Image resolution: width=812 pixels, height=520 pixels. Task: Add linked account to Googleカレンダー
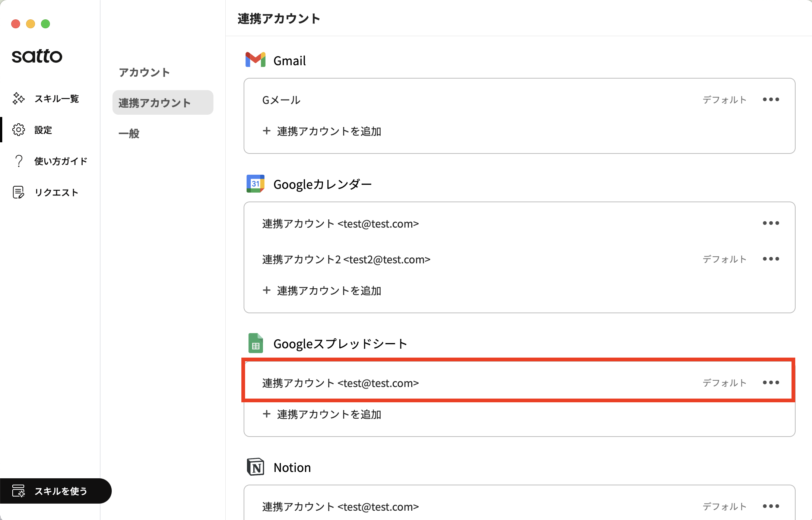pyautogui.click(x=322, y=291)
